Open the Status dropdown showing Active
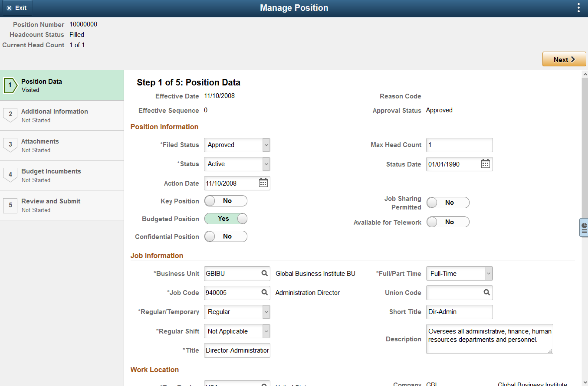 pos(237,164)
